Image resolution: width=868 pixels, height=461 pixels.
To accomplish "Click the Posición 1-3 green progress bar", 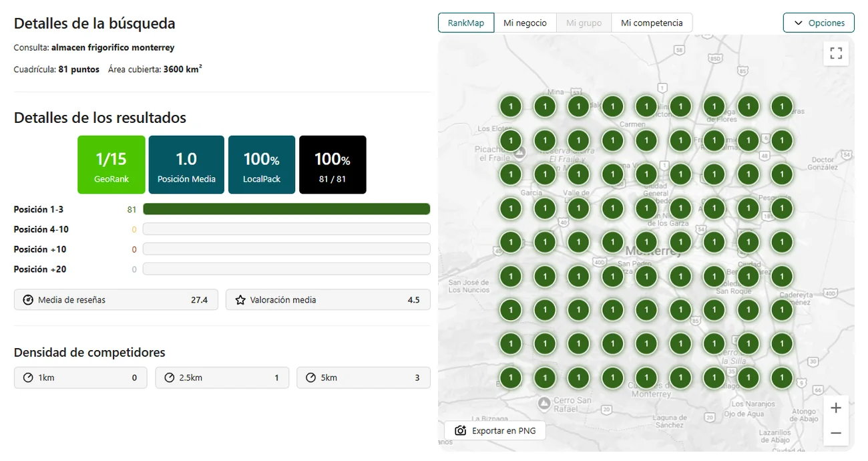I will click(286, 209).
